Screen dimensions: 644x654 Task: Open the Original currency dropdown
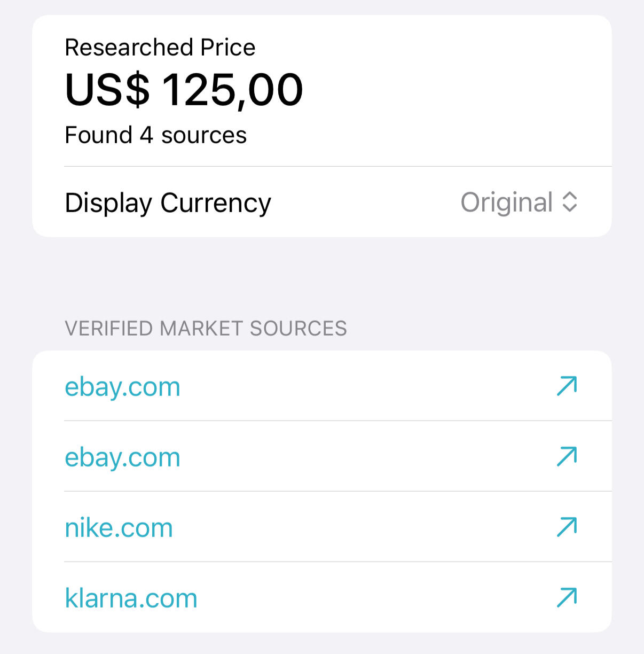pyautogui.click(x=506, y=202)
